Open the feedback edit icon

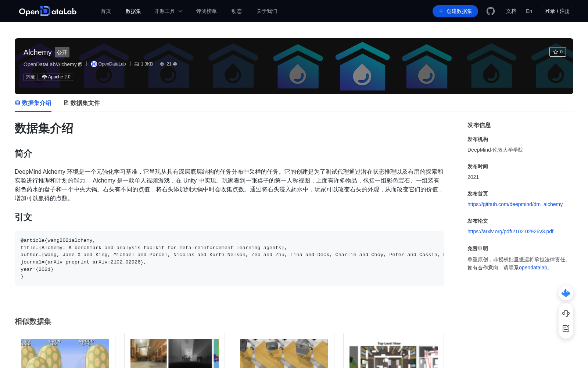pos(566,328)
